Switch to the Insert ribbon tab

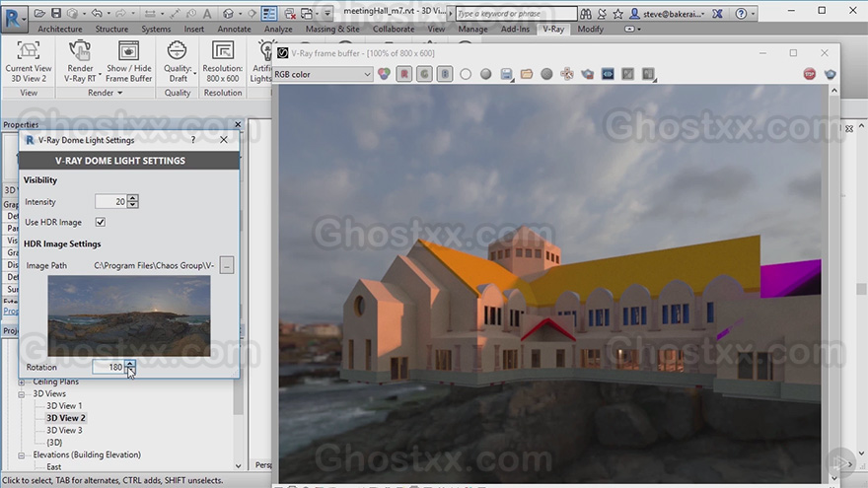(x=193, y=29)
